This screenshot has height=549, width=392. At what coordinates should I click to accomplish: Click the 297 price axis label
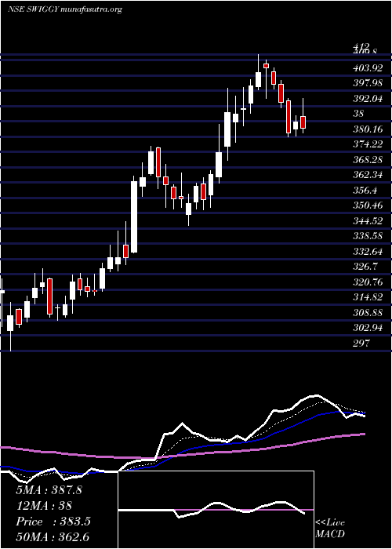361,343
